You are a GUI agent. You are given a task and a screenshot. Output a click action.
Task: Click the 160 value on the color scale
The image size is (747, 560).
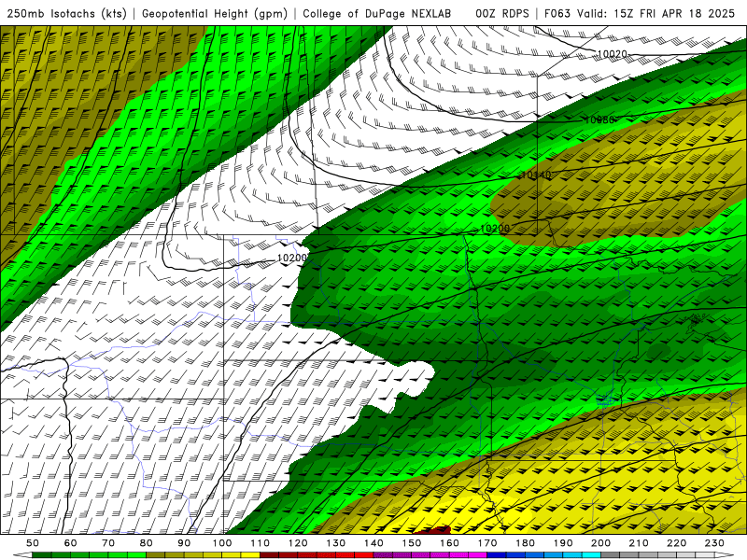[x=450, y=543]
